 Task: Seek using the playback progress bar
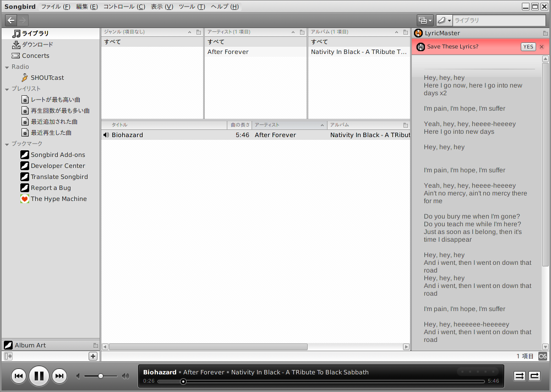point(321,382)
